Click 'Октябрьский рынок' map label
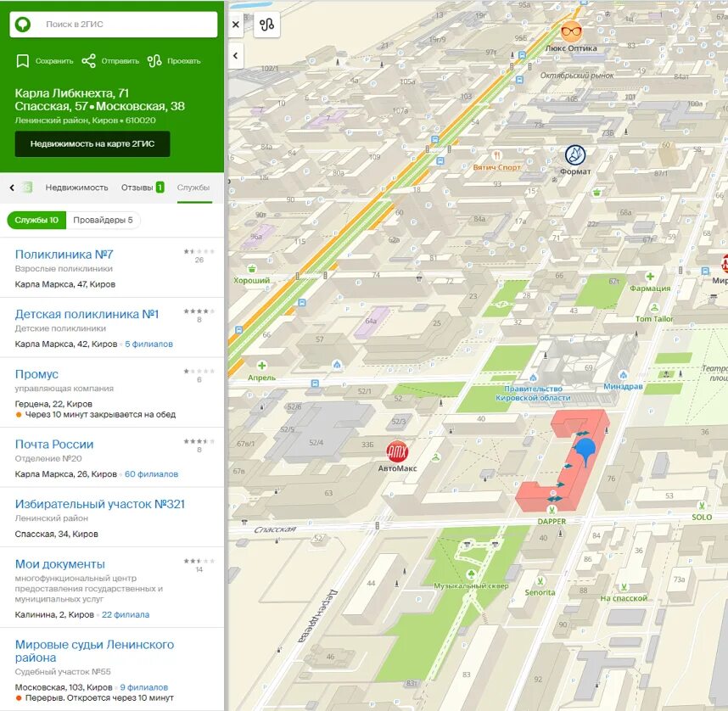 click(x=577, y=76)
